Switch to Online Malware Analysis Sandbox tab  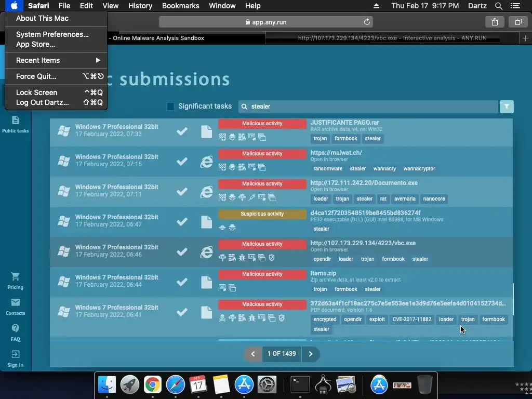(x=158, y=38)
